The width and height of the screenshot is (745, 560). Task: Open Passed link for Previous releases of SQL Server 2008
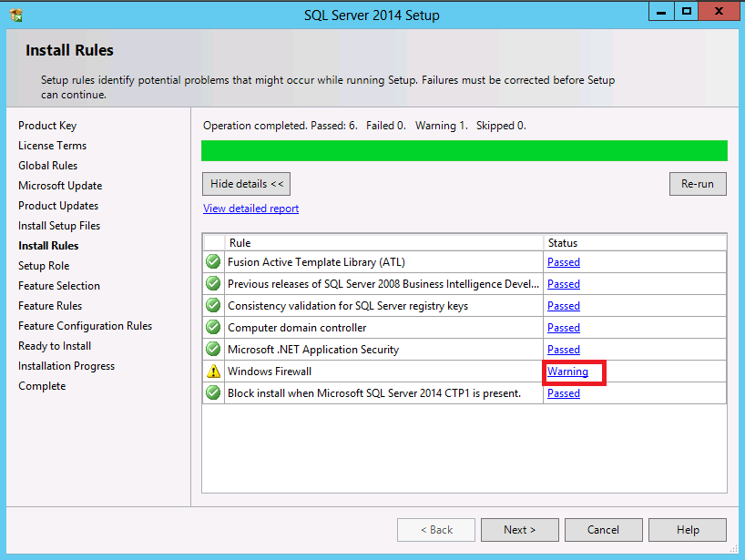564,284
